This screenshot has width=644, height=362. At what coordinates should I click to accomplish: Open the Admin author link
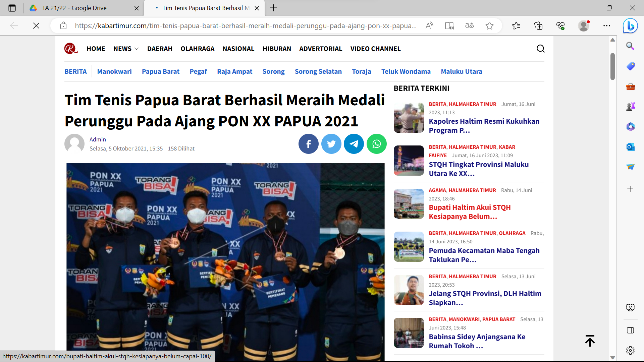[x=98, y=139]
